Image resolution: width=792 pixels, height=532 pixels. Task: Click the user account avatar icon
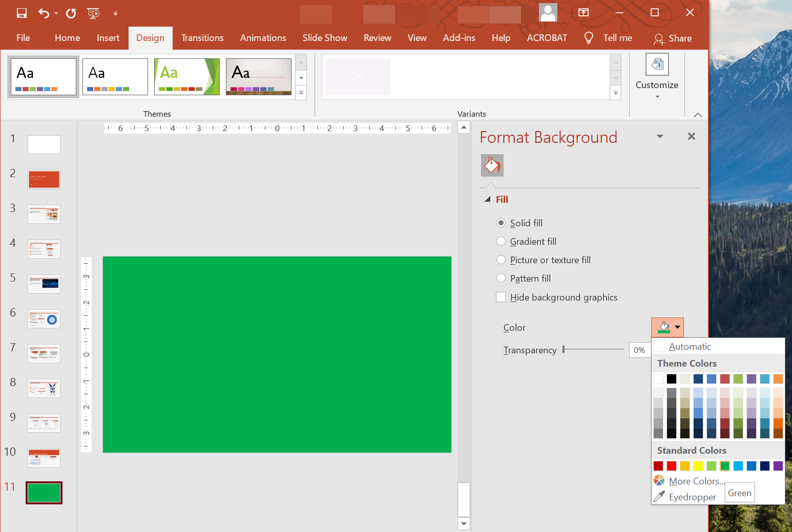pyautogui.click(x=548, y=12)
